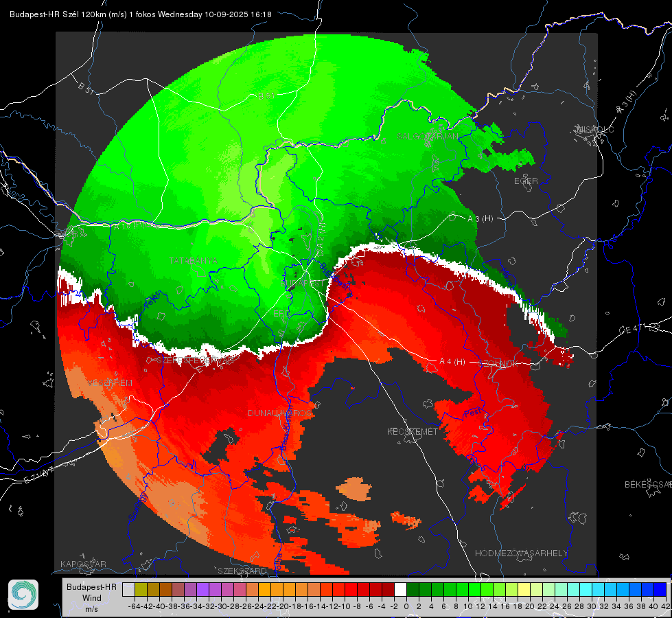Click the MISKOLC city label
Viewport: 672px width, 618px height.
595,129
